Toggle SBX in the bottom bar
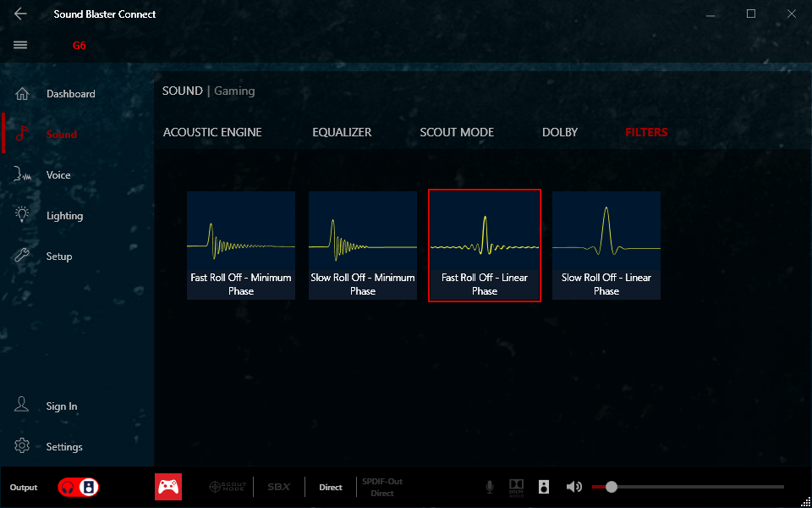Screen dimensions: 812x508 tap(279, 488)
